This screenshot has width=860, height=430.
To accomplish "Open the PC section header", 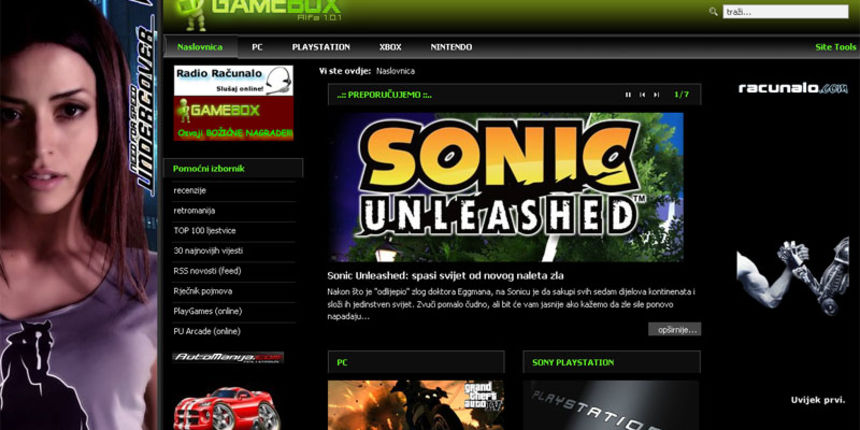I will point(416,363).
